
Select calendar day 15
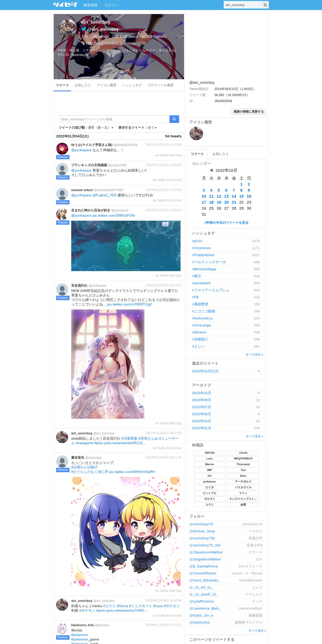click(241, 196)
